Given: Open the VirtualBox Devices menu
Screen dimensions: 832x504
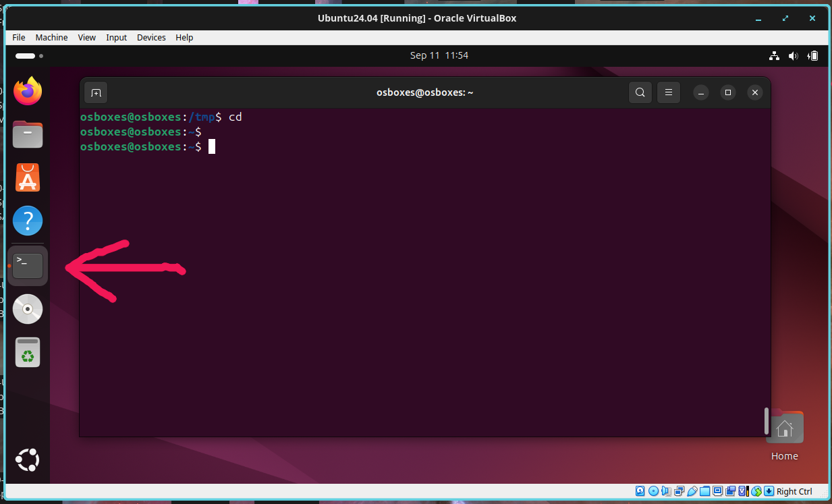Looking at the screenshot, I should click(x=151, y=38).
